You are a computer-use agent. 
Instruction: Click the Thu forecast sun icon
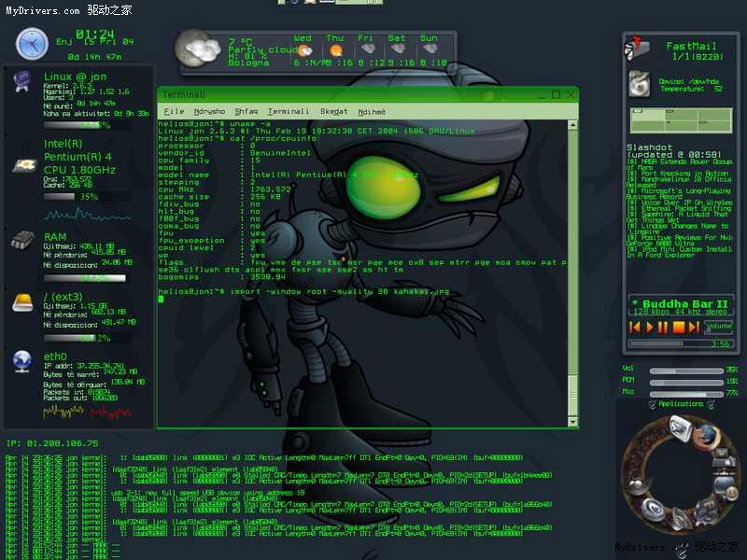coord(336,50)
